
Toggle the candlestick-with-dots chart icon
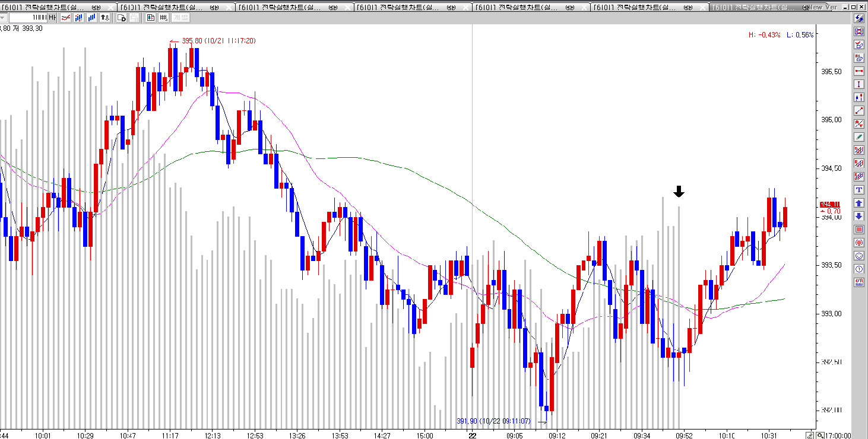[79, 17]
